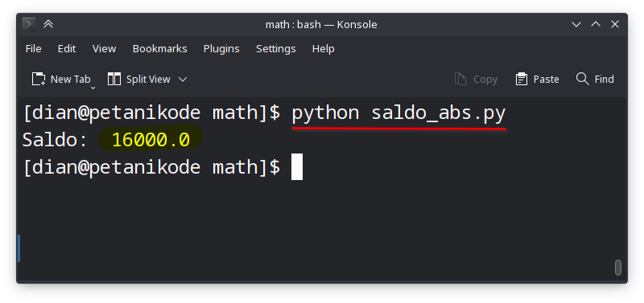Open the Edit menu
The width and height of the screenshot is (644, 303).
tap(67, 49)
